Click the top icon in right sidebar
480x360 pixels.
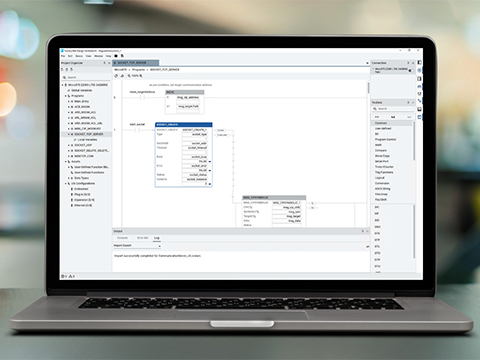pos(419,63)
